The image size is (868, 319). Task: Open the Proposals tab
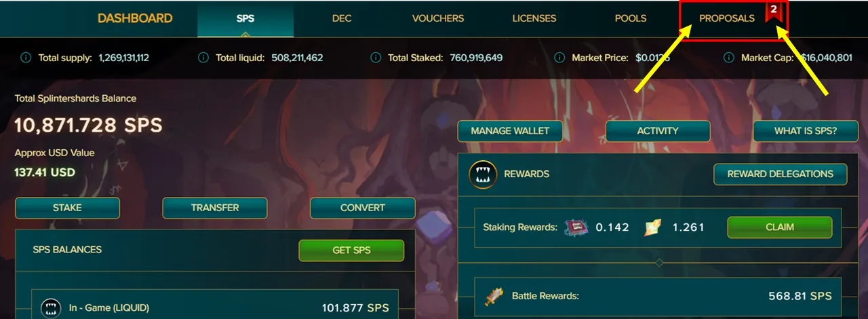click(727, 18)
